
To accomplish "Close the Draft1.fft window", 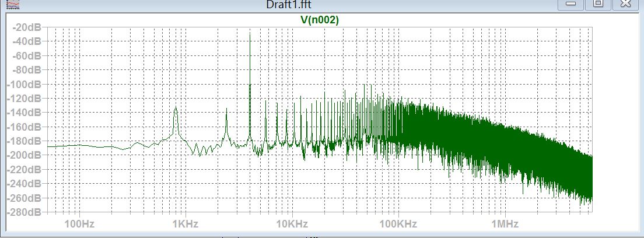I will pos(625,4).
